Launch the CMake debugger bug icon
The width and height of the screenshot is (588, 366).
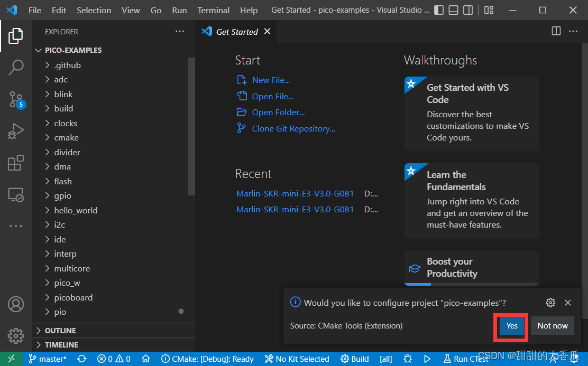[408, 359]
